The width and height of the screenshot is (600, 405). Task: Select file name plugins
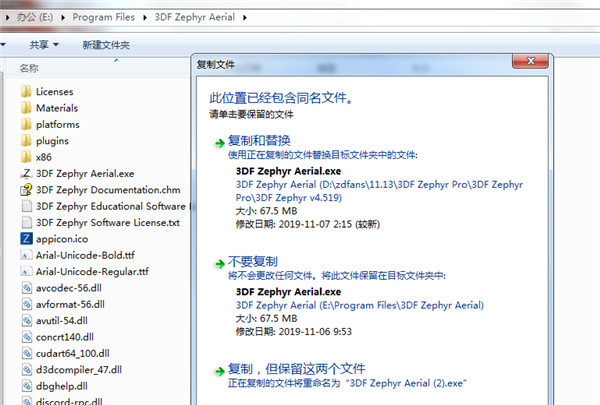point(52,141)
